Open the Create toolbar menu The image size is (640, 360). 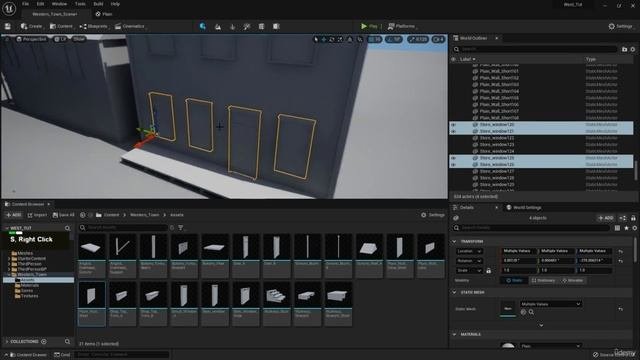[x=32, y=26]
